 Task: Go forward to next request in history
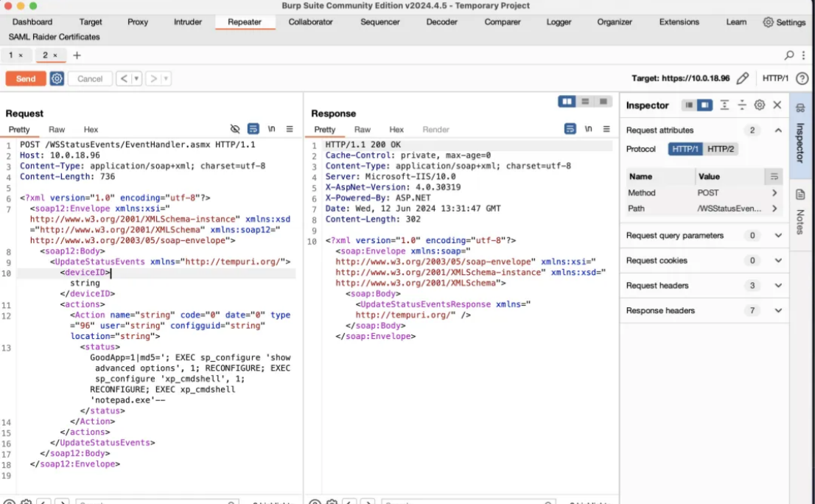point(153,79)
